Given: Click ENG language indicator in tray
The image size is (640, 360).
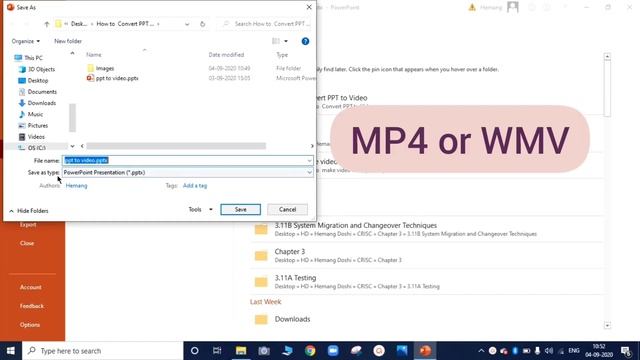Looking at the screenshot, I should (x=574, y=351).
